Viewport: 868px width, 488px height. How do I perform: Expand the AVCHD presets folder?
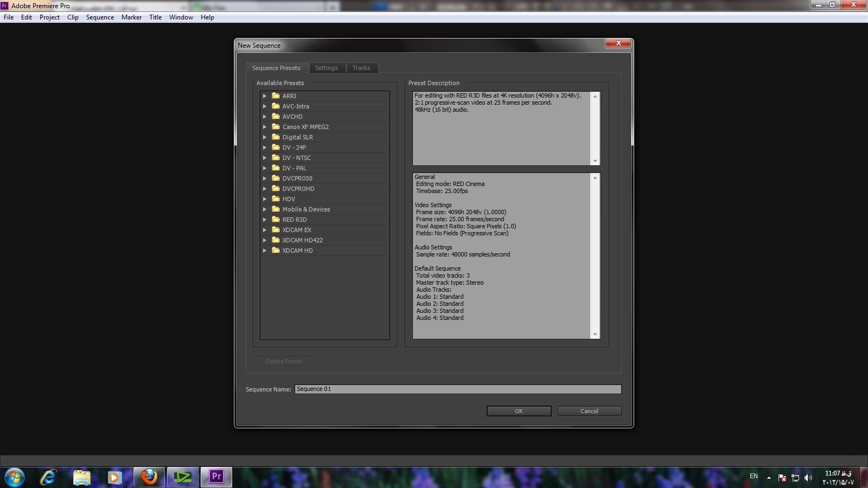pyautogui.click(x=265, y=117)
